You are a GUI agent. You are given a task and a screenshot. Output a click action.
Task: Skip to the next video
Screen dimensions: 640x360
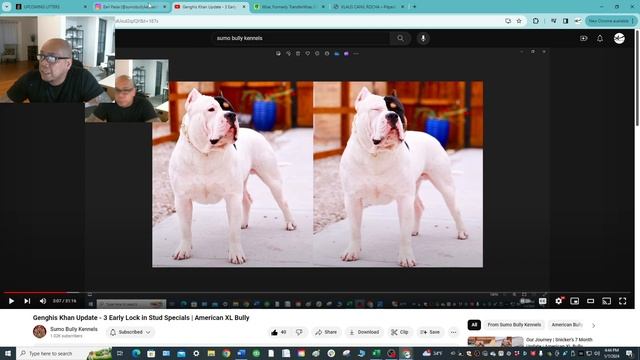click(x=27, y=301)
